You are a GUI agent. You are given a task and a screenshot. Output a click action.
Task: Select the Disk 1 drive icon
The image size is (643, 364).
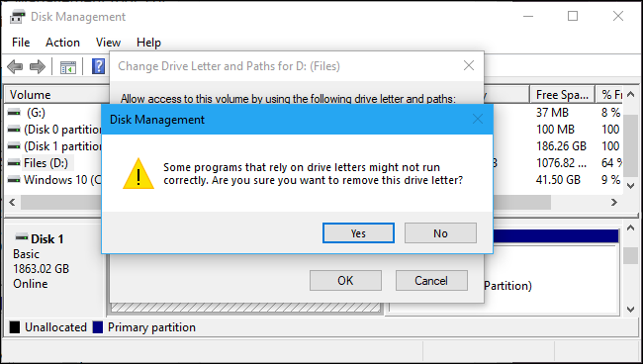click(x=22, y=237)
